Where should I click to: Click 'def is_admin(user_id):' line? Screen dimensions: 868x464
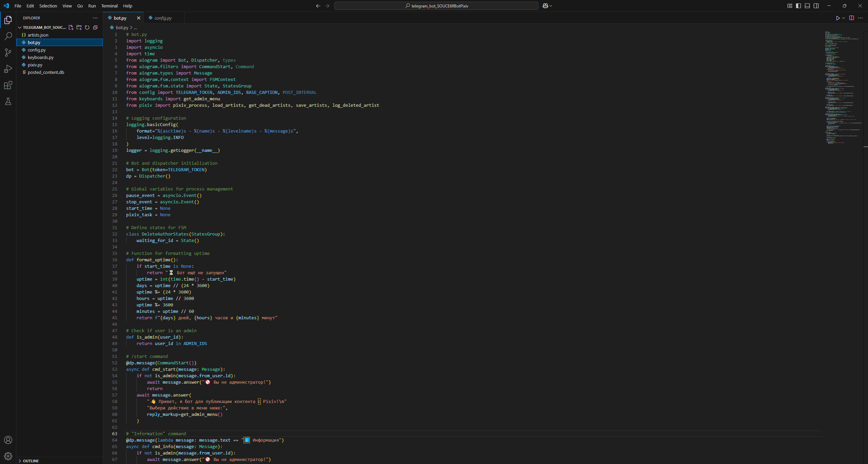(x=155, y=337)
